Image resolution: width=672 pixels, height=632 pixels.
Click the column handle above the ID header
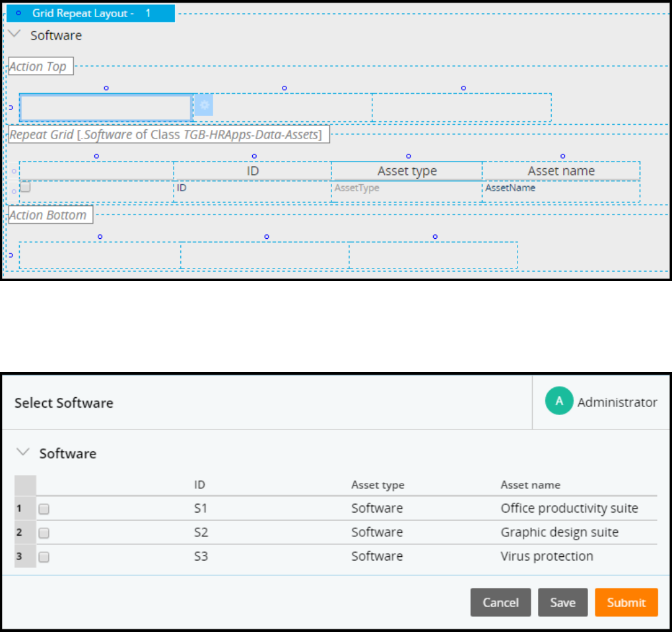click(253, 156)
